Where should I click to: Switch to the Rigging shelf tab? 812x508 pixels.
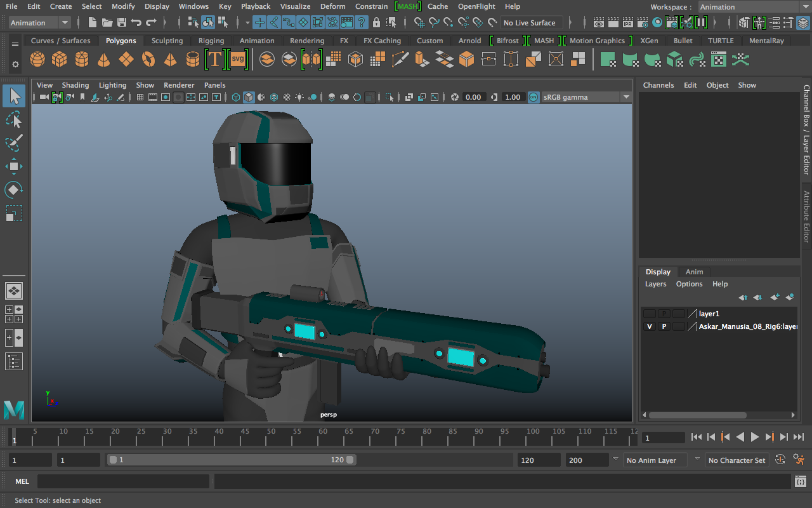pos(211,41)
